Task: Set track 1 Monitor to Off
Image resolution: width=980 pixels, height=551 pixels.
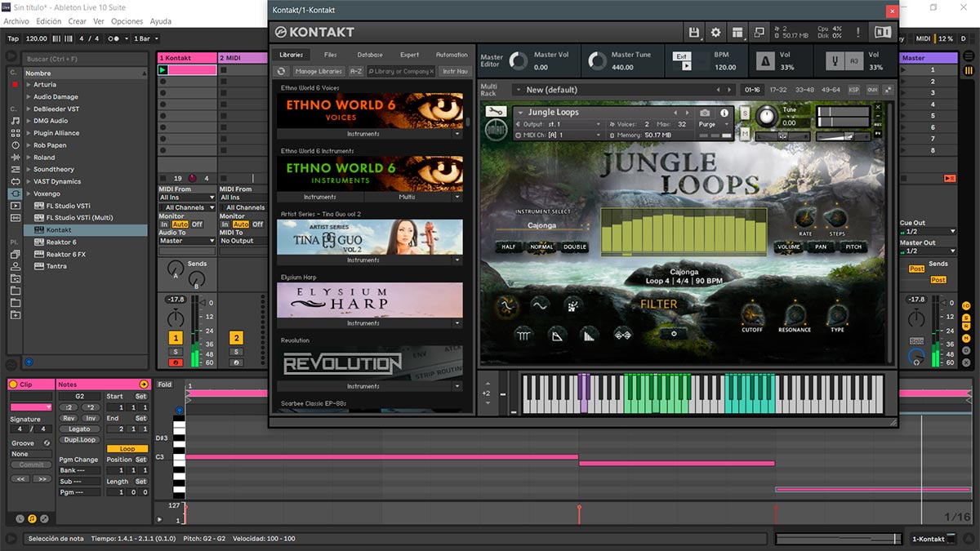Action: point(197,224)
